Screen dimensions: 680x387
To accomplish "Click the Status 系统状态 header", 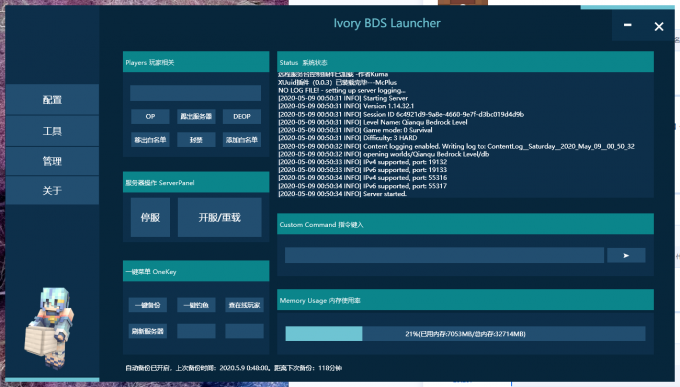I will click(465, 62).
